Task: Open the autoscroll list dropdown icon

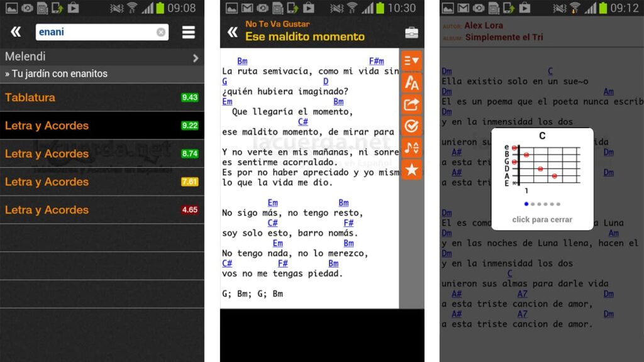Action: [x=411, y=61]
